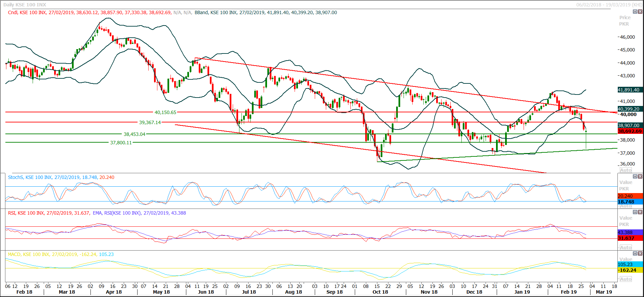Click Auto scale on the price pane
This screenshot has width=644, height=297.
coord(626,170)
